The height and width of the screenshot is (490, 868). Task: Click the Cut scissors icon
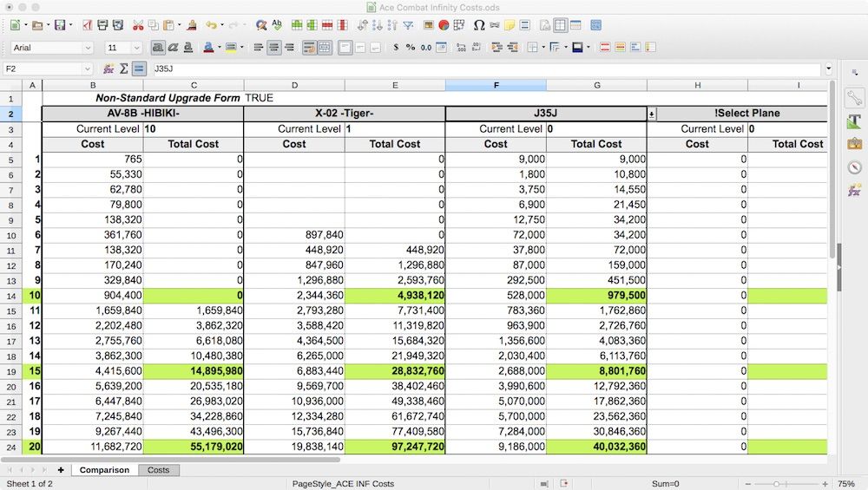coord(137,25)
